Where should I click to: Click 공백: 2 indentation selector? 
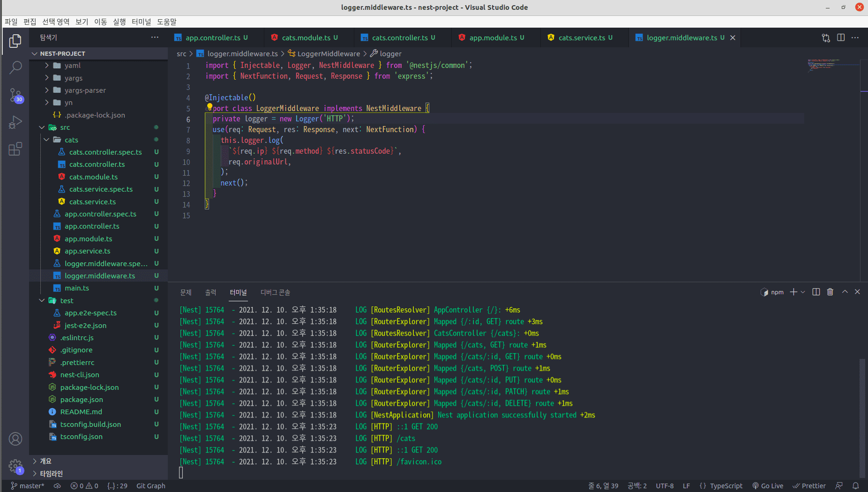click(637, 486)
